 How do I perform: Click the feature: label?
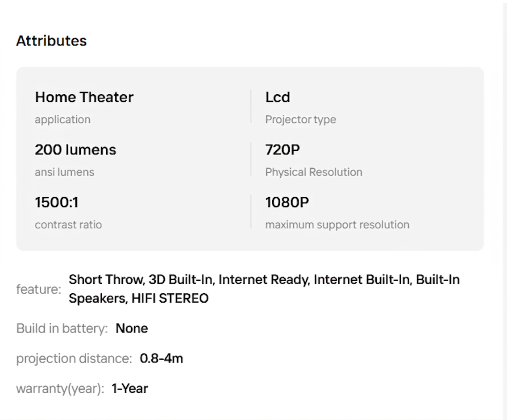pos(38,290)
